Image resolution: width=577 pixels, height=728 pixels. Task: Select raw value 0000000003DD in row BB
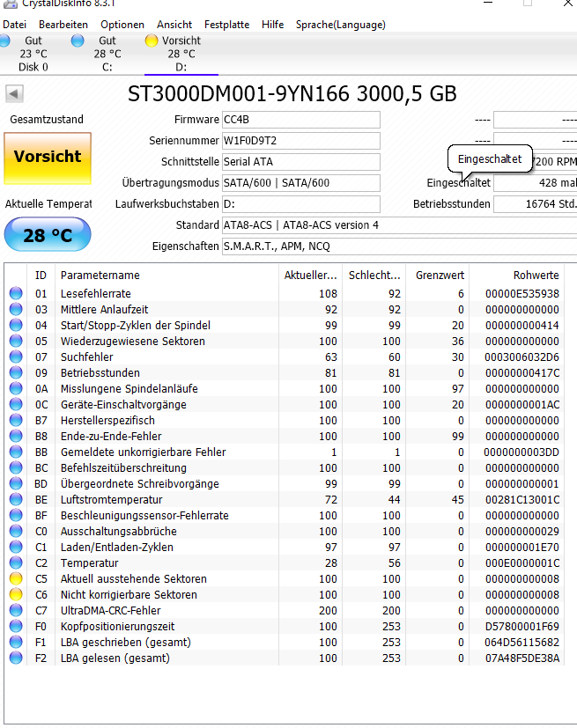point(522,452)
